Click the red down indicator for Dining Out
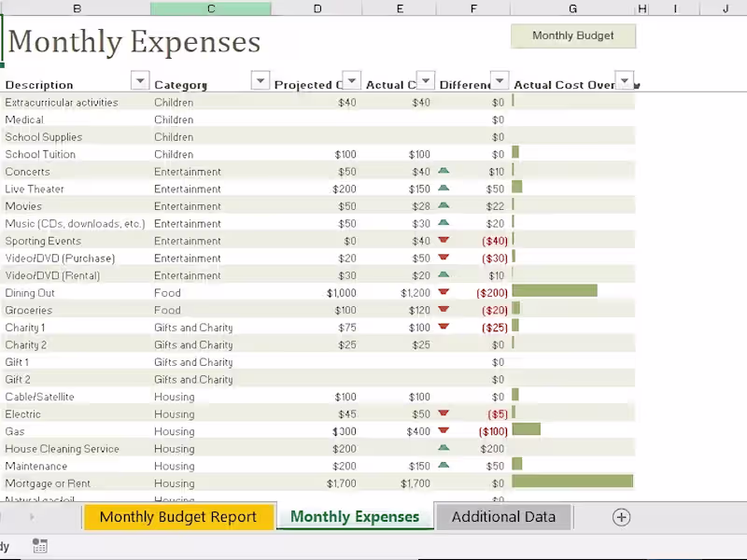 (x=444, y=292)
